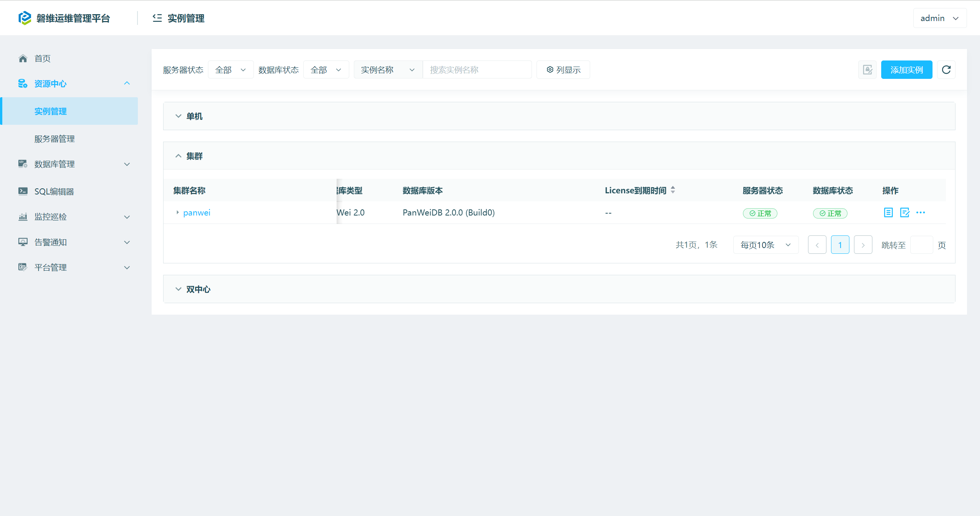Click the edit-lock icon beside 添加实例
980x516 pixels.
point(867,70)
